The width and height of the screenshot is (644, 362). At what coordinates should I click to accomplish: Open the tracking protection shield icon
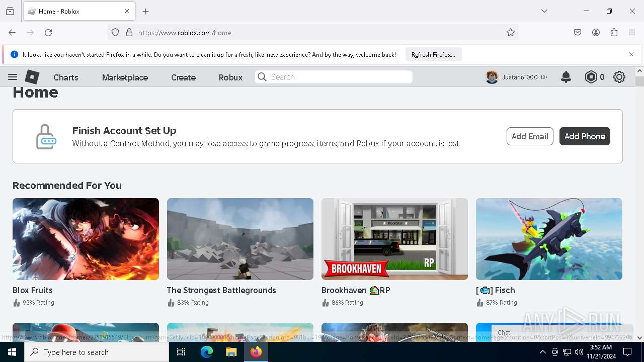click(x=115, y=33)
